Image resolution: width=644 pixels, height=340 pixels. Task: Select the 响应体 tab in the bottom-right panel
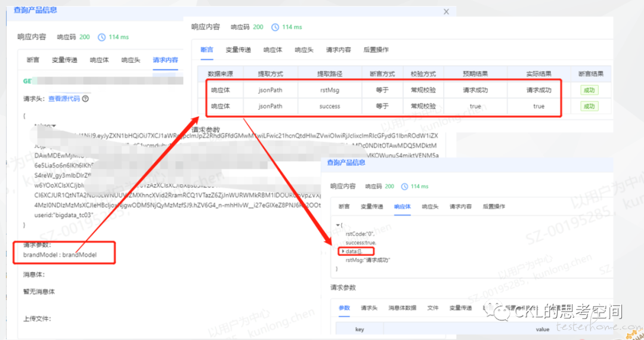click(x=402, y=206)
